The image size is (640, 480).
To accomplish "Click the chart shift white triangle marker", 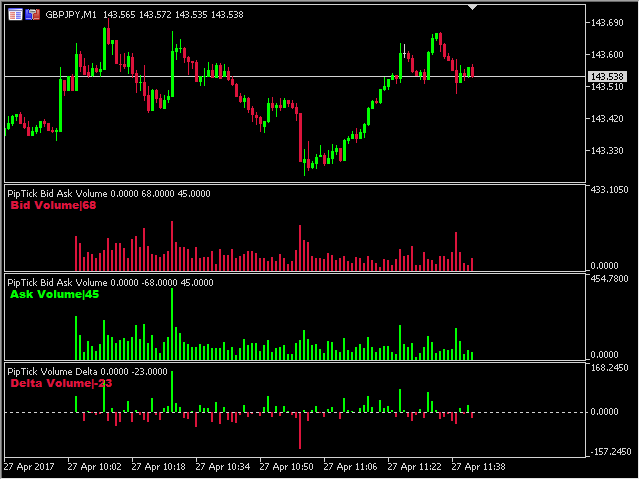I will [x=472, y=7].
